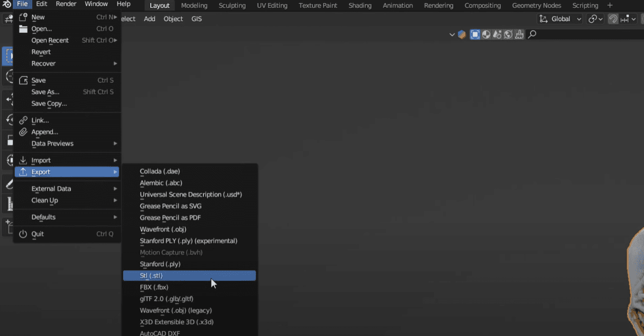Switch to the Geometry Nodes workspace tab

(537, 5)
